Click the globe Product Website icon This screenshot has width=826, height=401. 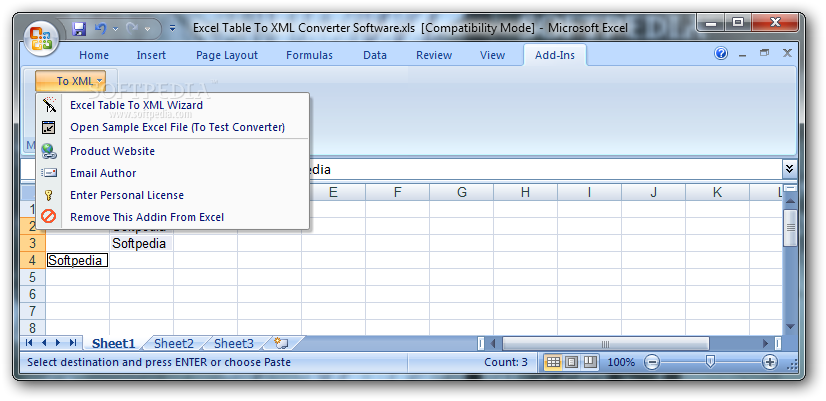[49, 151]
